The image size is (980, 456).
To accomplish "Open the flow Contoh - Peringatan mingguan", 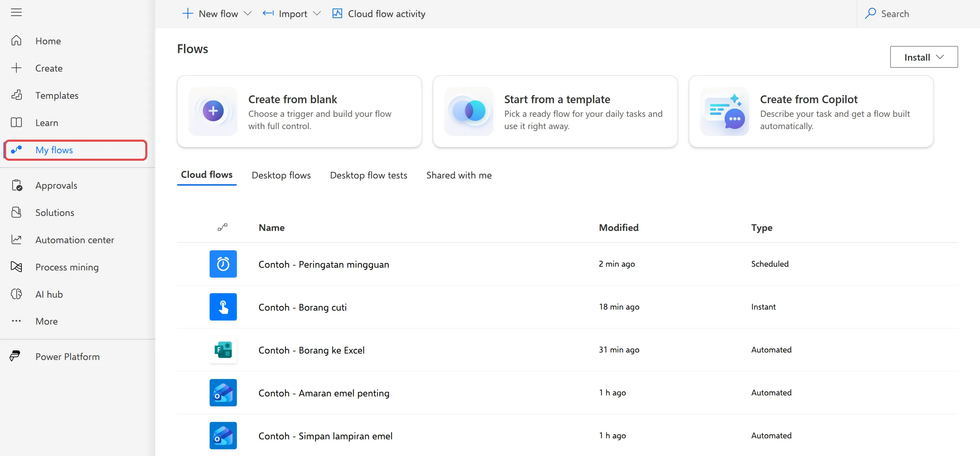I will pyautogui.click(x=324, y=264).
